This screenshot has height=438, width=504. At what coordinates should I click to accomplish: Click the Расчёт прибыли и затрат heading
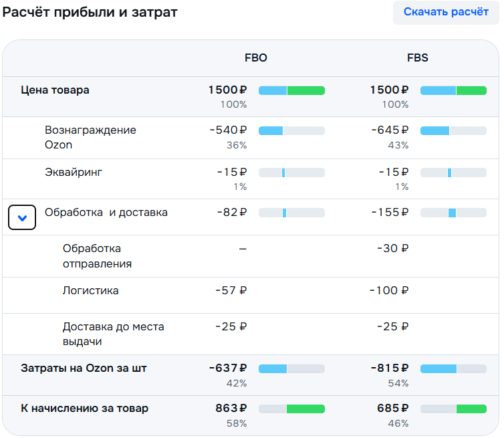pos(90,12)
